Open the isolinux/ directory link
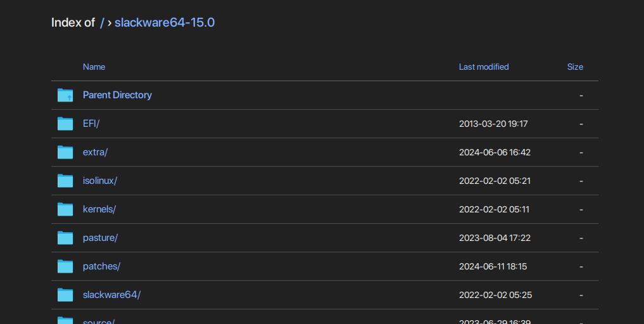The image size is (644, 324). pyautogui.click(x=100, y=181)
